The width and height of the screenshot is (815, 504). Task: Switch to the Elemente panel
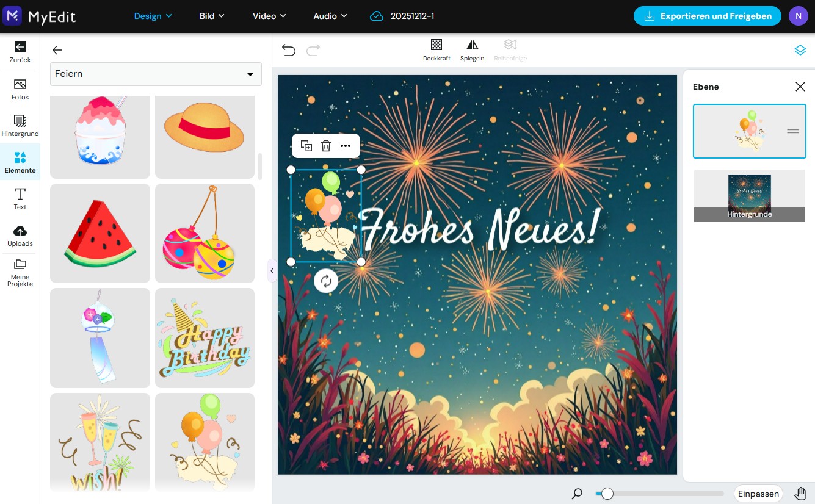[20, 162]
